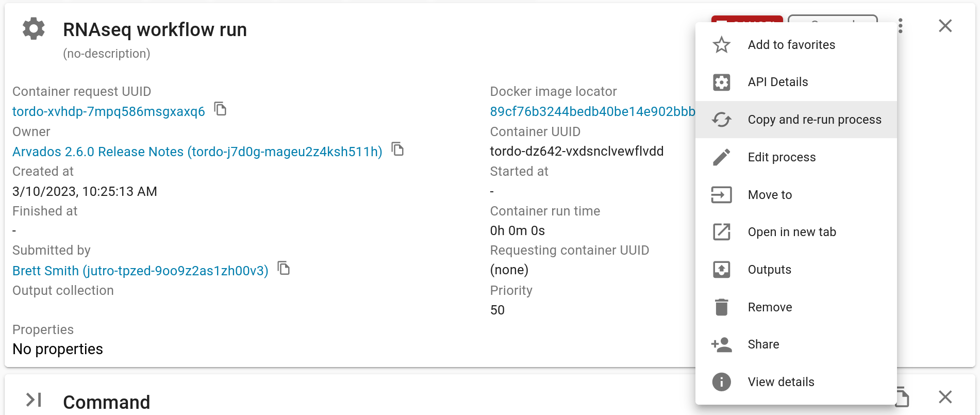Open the tordo-xvhdp container request link
Image resolution: width=980 pixels, height=415 pixels.
coord(109,111)
